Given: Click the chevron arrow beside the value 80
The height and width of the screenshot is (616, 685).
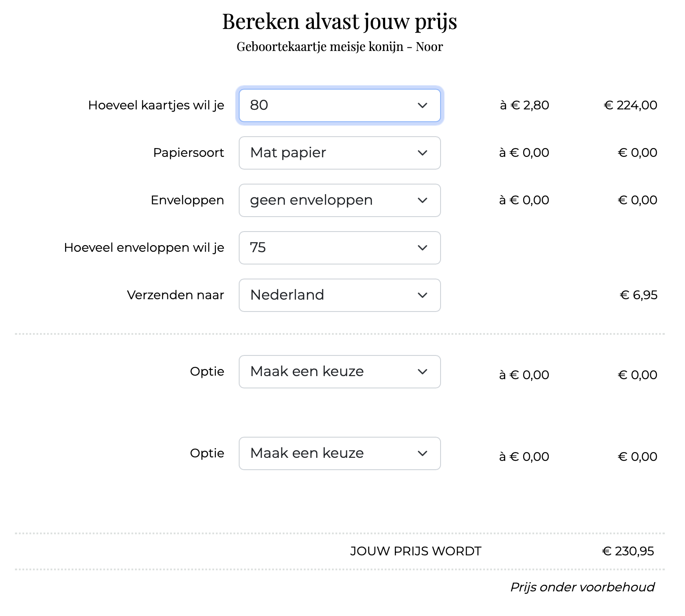Looking at the screenshot, I should pos(423,105).
